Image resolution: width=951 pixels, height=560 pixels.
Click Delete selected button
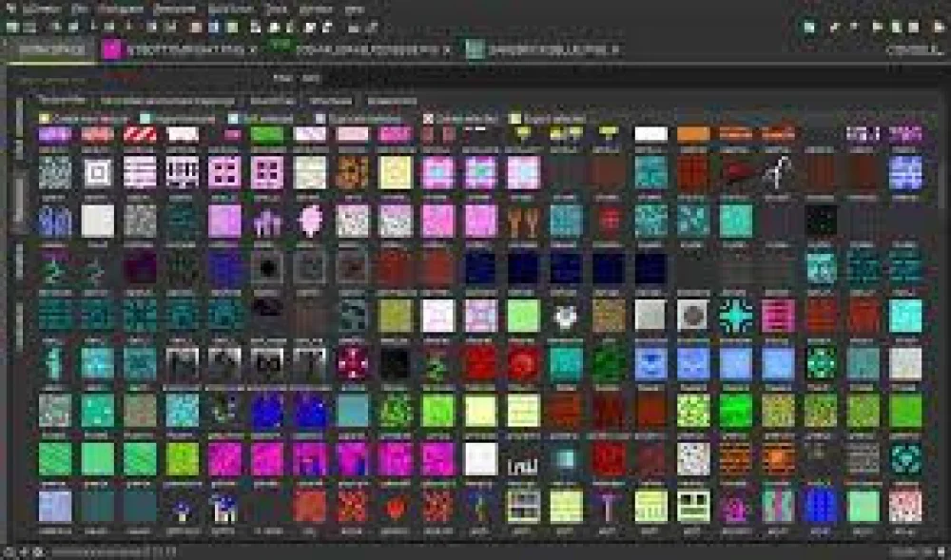tap(462, 119)
